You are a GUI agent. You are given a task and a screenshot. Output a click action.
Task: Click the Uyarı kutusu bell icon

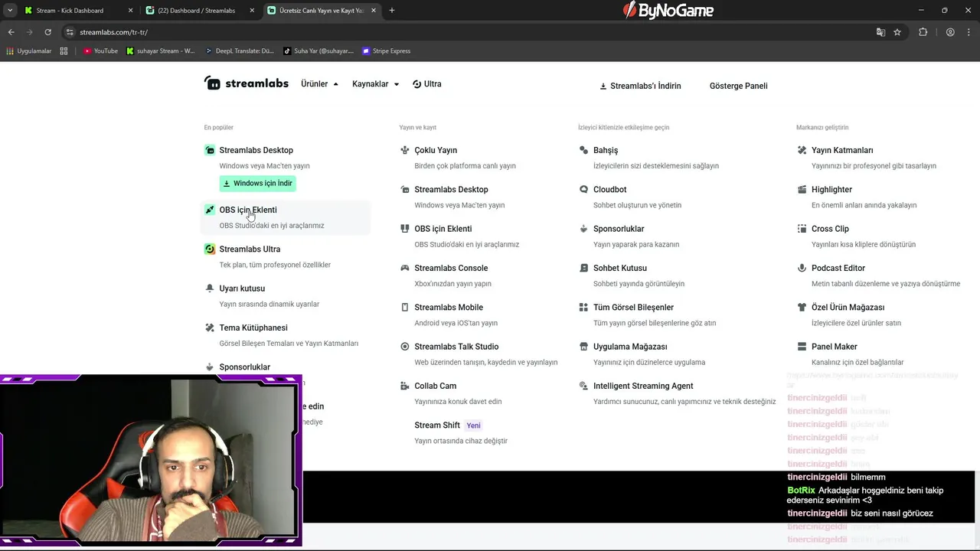coord(210,289)
